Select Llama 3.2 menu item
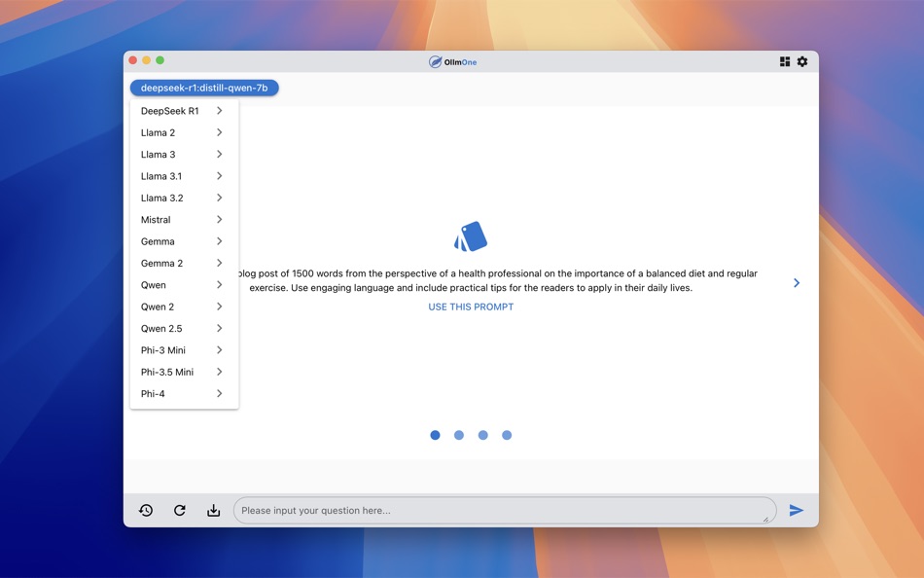This screenshot has width=924, height=578. click(x=184, y=198)
